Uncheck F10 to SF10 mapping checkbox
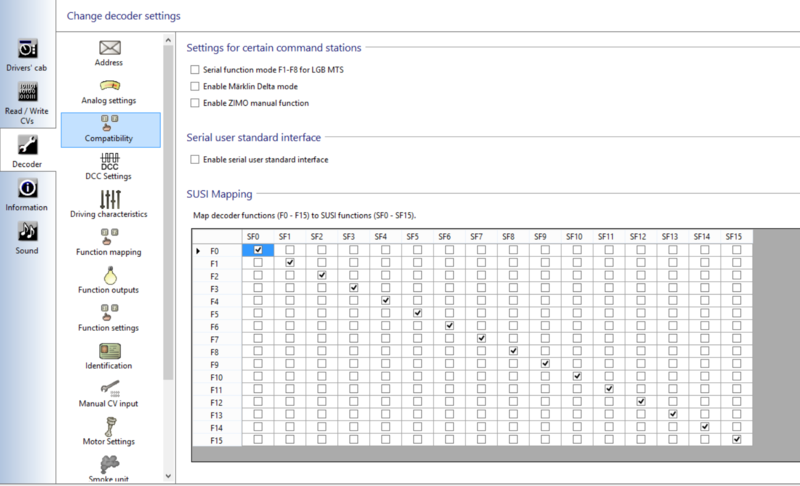The image size is (800, 486). tap(577, 376)
